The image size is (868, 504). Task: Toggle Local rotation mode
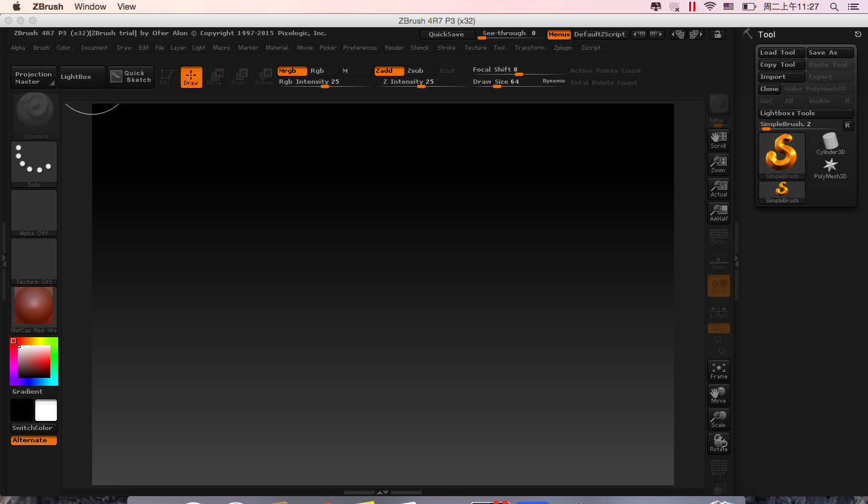719,286
